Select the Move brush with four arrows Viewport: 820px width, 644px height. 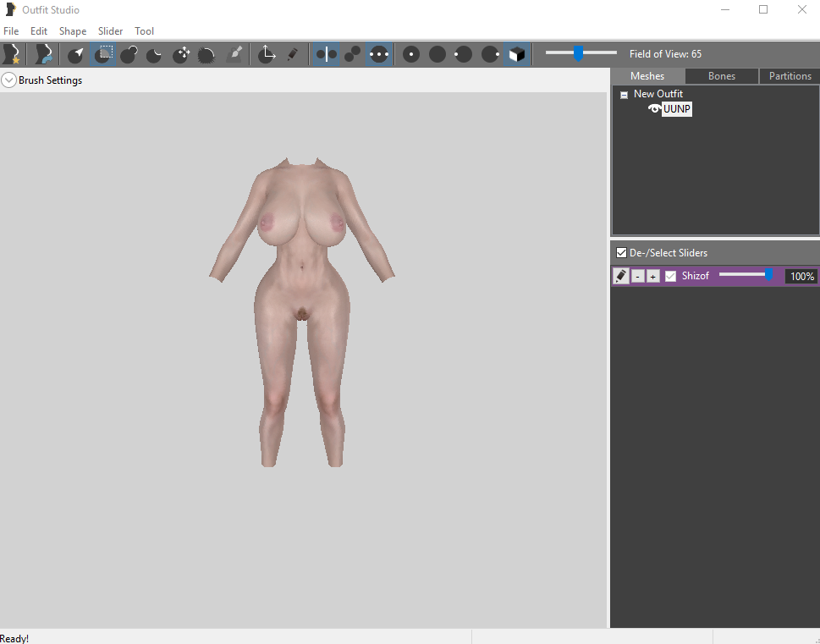tap(181, 54)
